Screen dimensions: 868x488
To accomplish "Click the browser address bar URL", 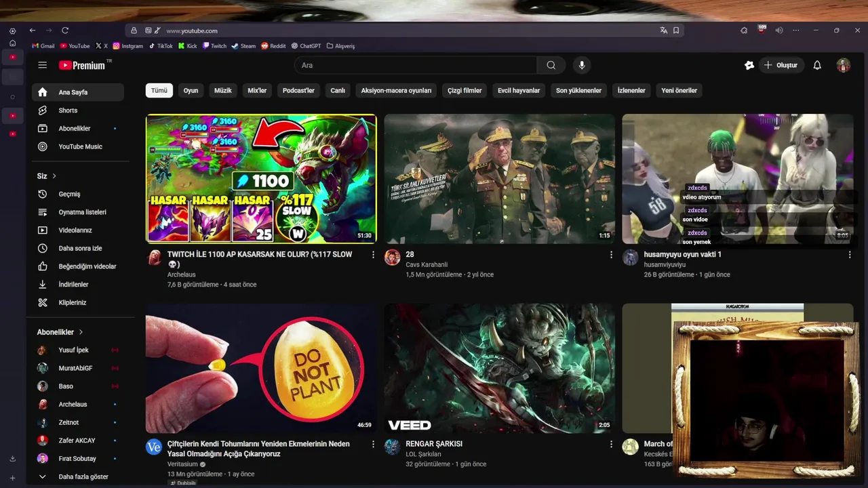I will click(192, 30).
